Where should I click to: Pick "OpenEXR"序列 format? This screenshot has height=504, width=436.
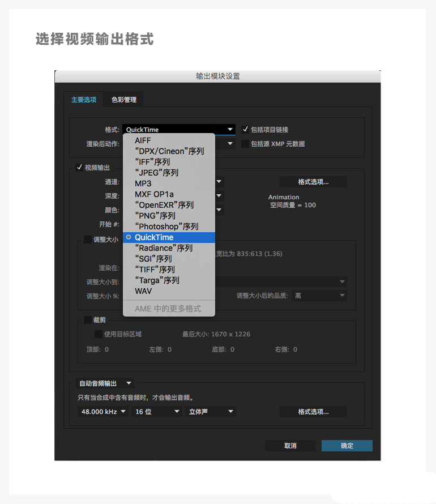(169, 205)
